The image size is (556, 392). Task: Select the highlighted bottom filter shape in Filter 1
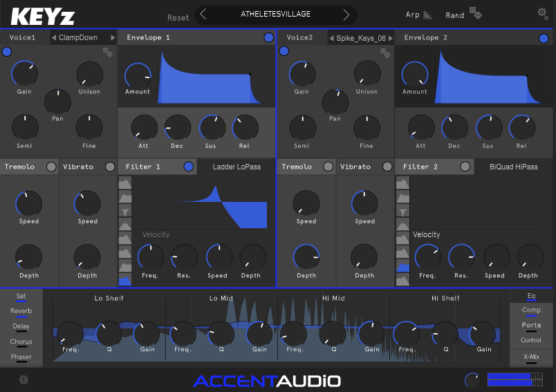[125, 280]
